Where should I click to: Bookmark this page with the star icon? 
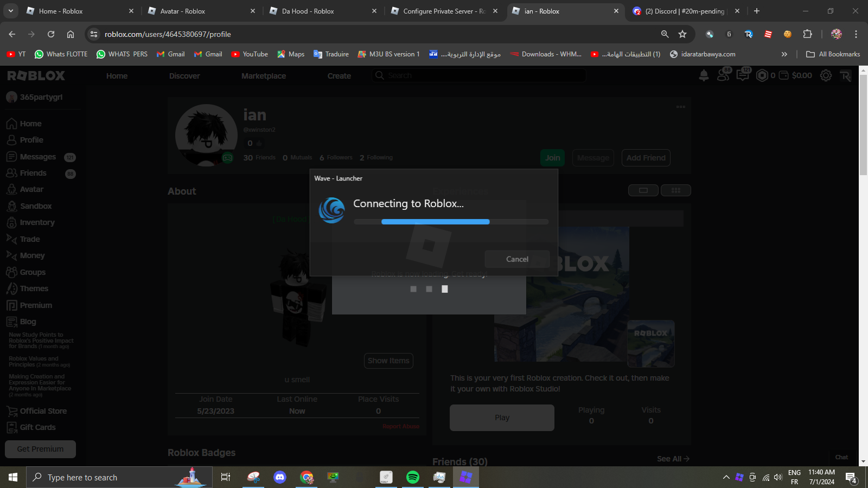coord(682,34)
